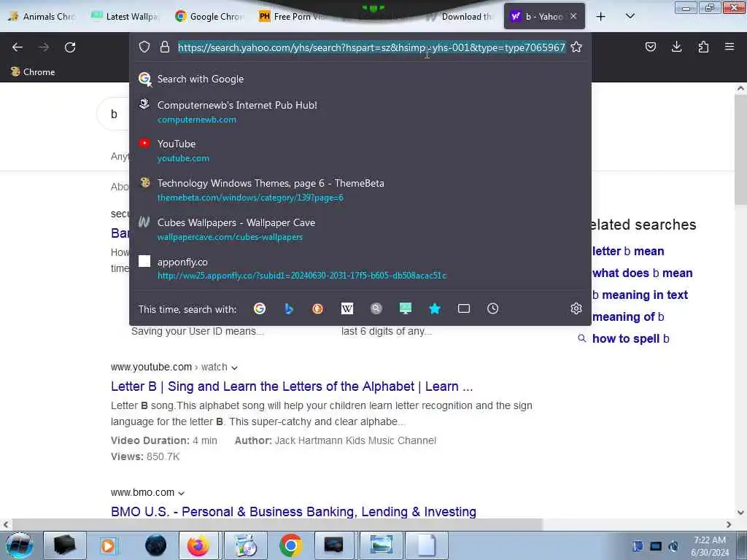The width and height of the screenshot is (747, 560).
Task: Choose Search with Google suggestion
Action: point(360,79)
